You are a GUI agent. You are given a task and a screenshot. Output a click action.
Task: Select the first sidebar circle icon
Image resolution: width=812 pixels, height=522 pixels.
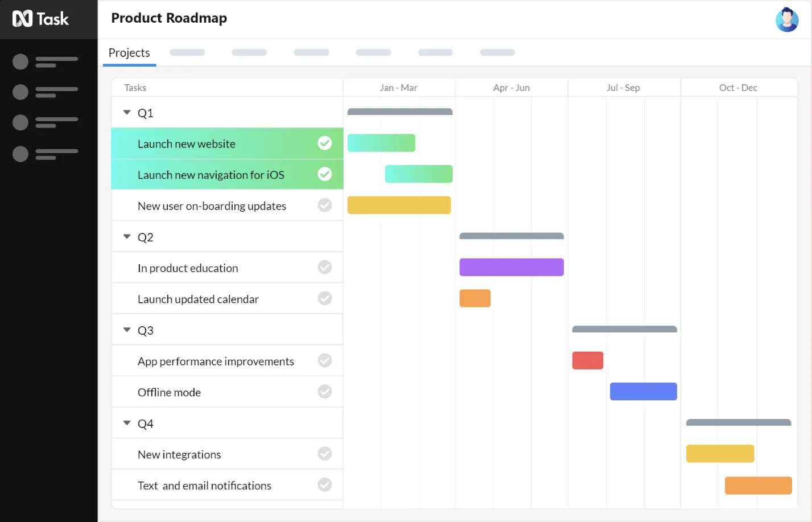click(20, 61)
